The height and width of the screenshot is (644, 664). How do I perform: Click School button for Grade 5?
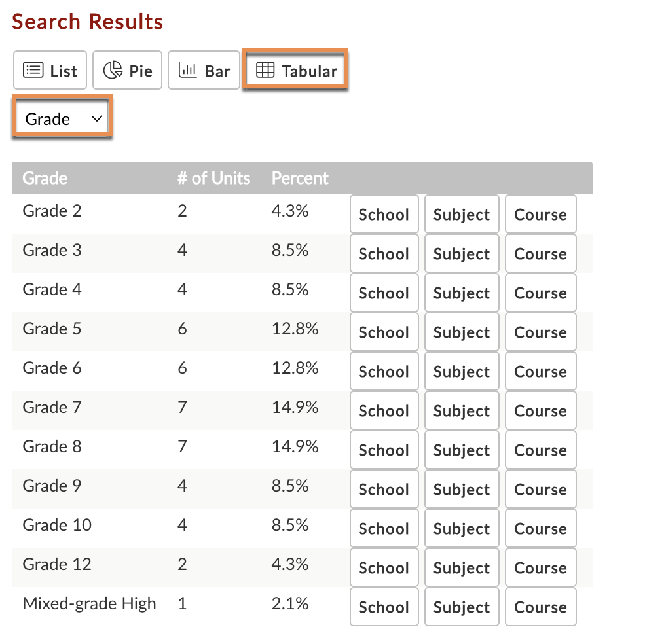click(384, 332)
